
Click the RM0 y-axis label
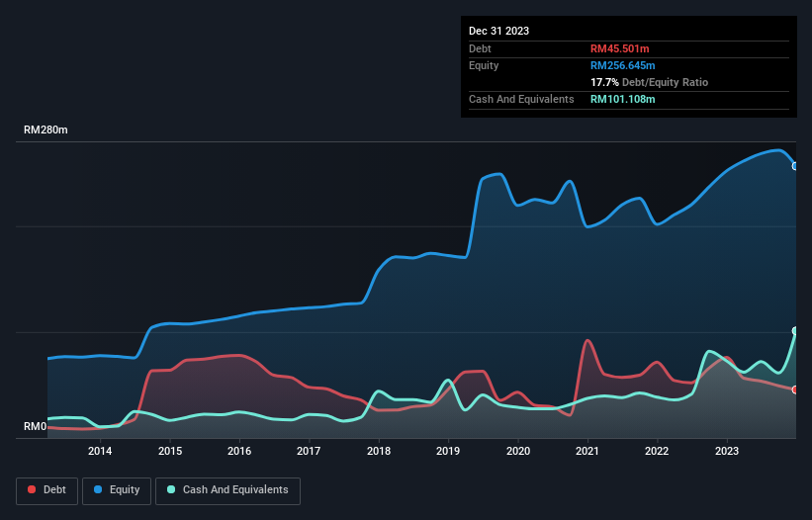(35, 427)
